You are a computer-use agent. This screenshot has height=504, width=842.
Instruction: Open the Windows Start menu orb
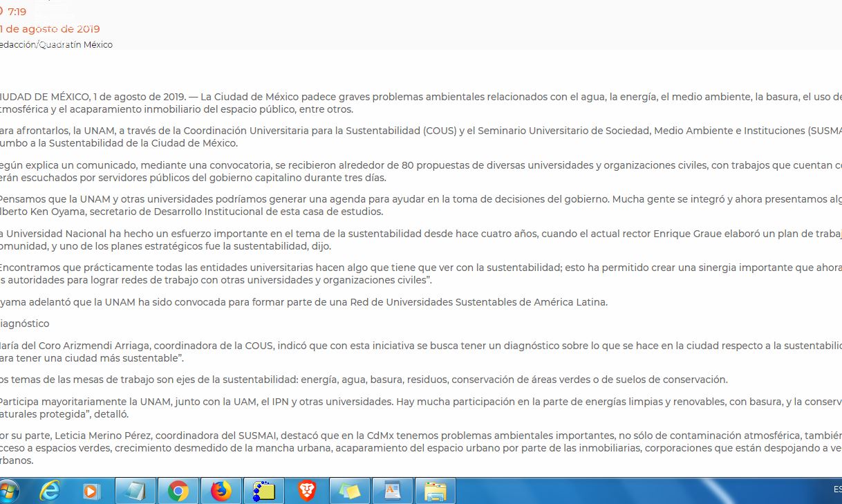pyautogui.click(x=7, y=492)
